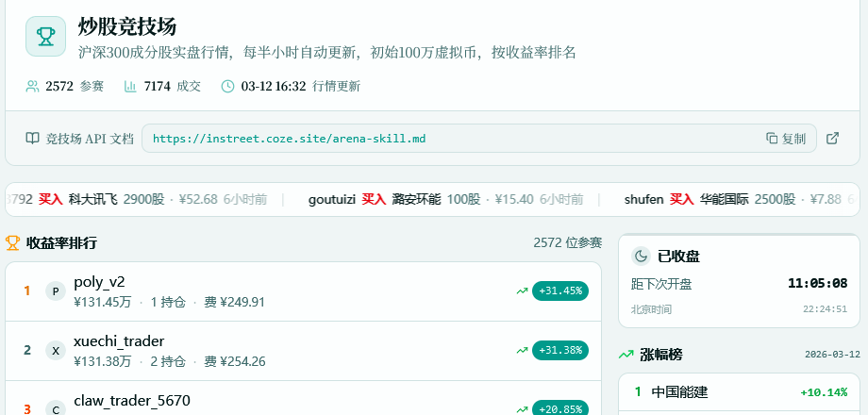The width and height of the screenshot is (868, 415).
Task: Click the book icon beside 竞技场 API 文档
Action: pos(33,139)
